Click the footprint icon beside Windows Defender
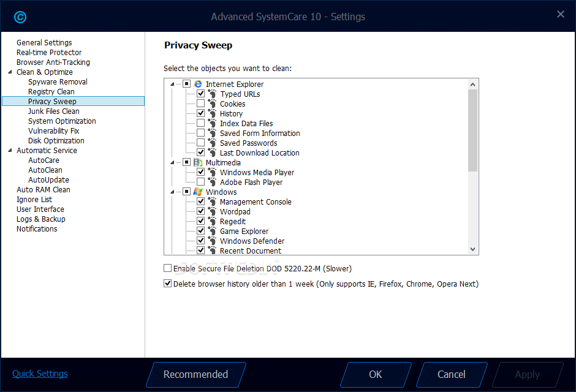This screenshot has width=576, height=392. [212, 241]
